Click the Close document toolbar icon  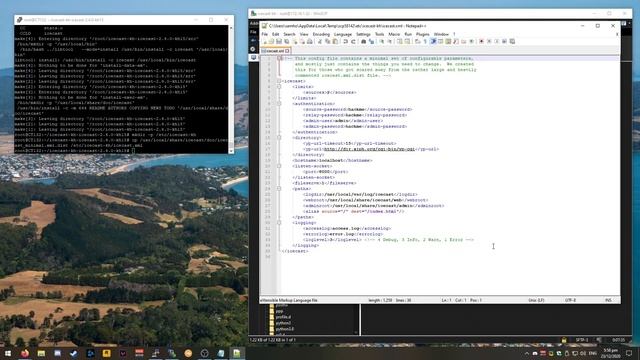click(x=296, y=41)
